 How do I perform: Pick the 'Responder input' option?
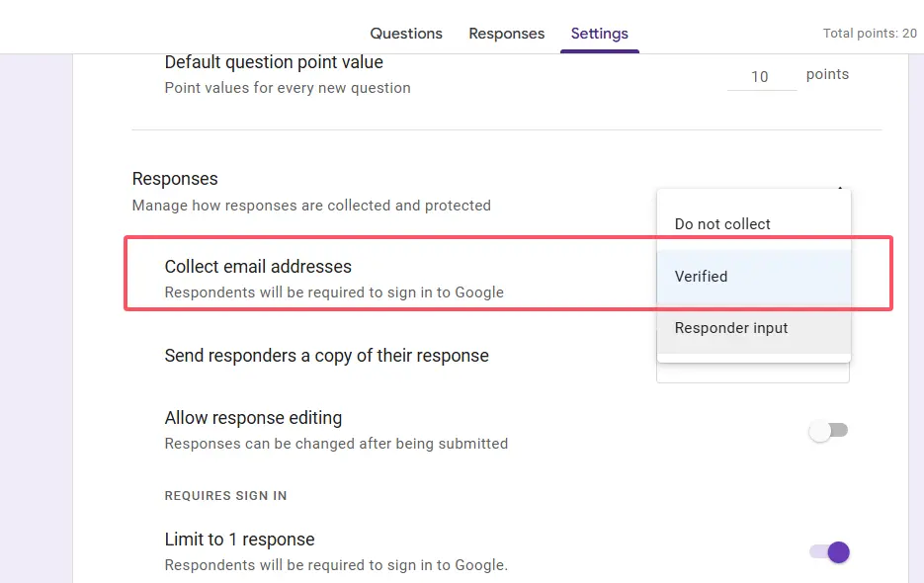(x=731, y=328)
